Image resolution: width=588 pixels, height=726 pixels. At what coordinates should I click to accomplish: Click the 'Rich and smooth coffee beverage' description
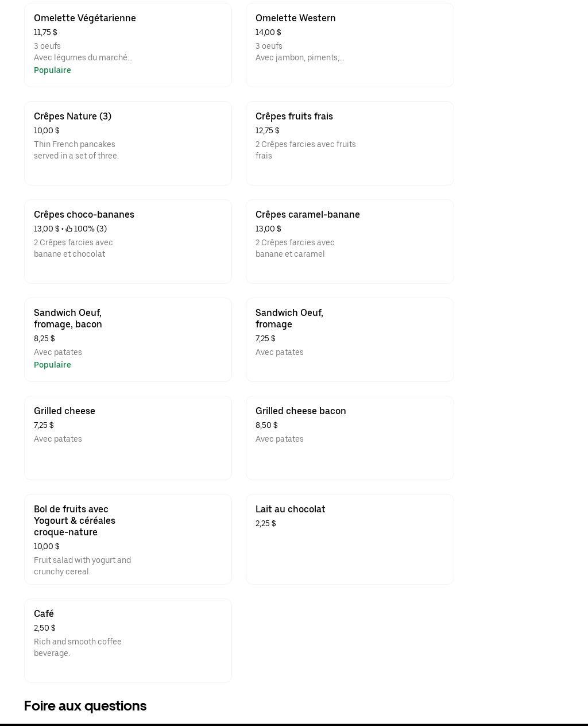78,647
